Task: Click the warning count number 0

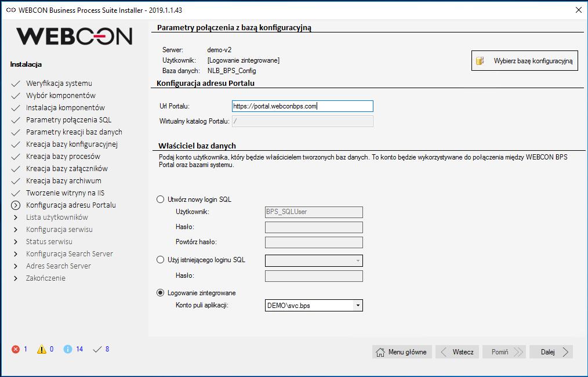Action: pos(52,349)
